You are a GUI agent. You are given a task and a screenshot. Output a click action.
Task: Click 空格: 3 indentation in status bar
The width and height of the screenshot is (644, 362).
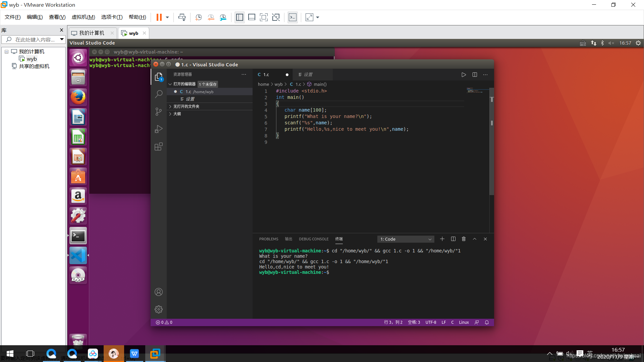coord(414,322)
